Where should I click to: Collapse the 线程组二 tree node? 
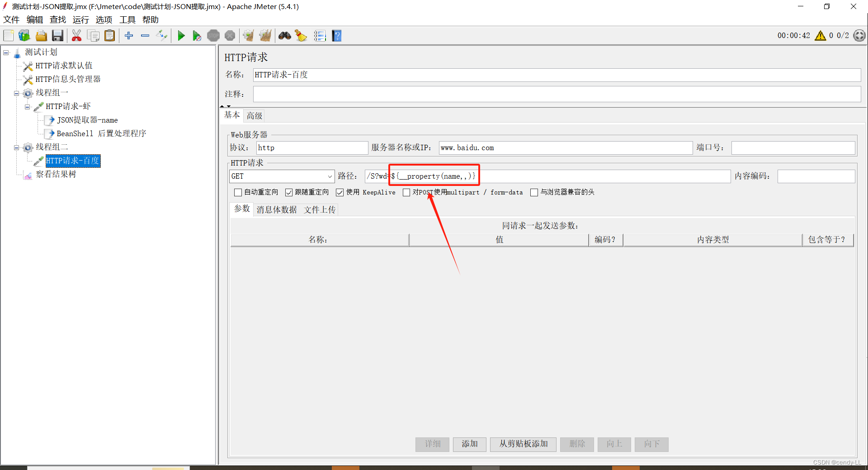click(x=17, y=148)
